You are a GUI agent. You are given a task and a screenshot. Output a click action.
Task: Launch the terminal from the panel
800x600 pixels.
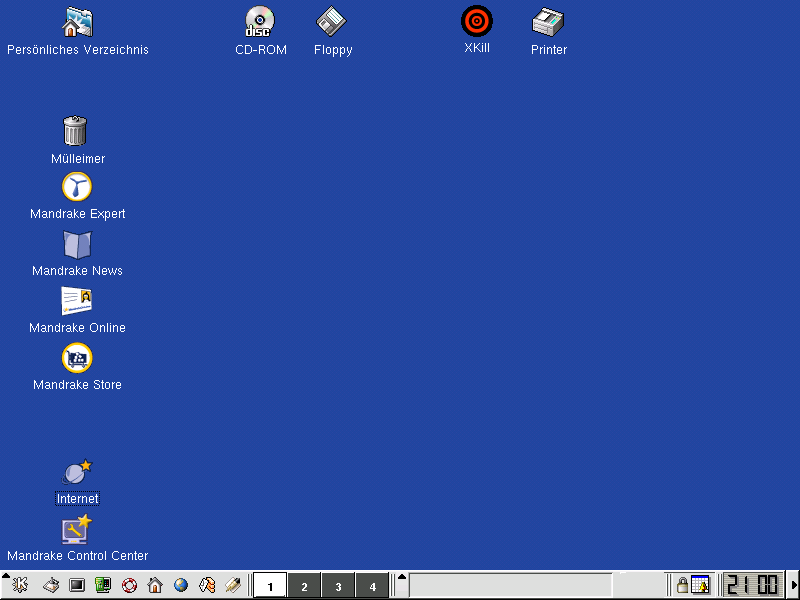coord(77,585)
